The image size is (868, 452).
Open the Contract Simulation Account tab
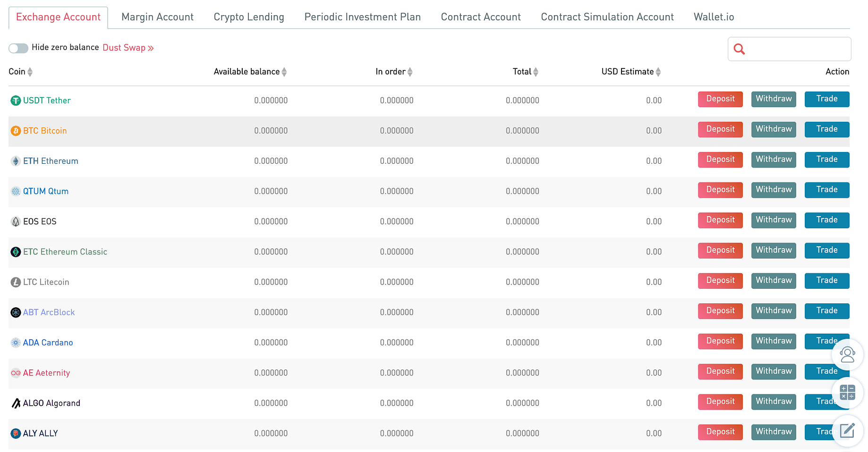(x=607, y=17)
